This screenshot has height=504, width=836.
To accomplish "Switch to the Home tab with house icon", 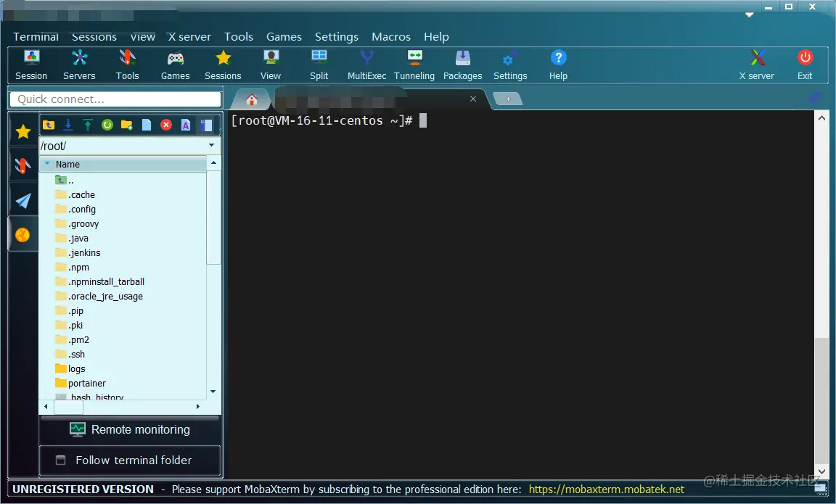I will 252,99.
